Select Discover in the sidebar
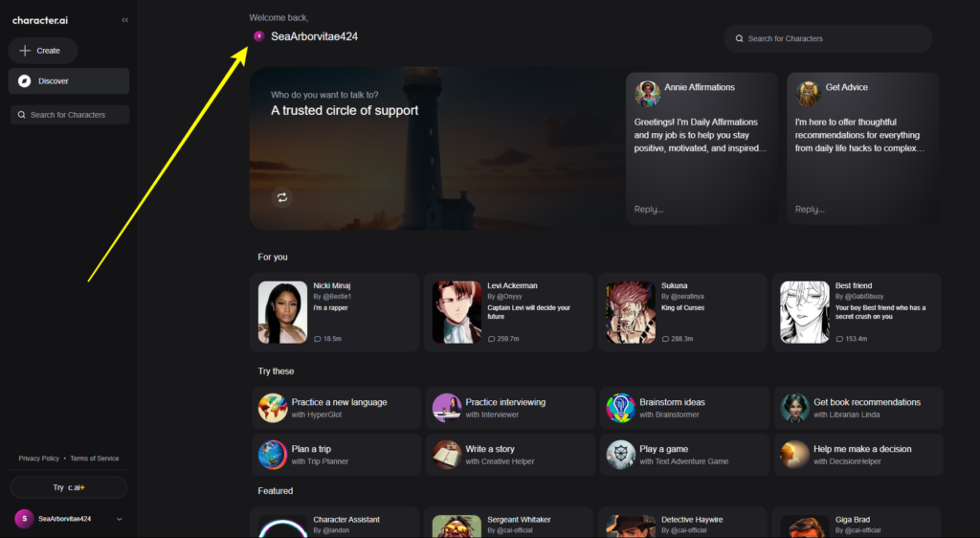The height and width of the screenshot is (538, 980). coord(69,80)
